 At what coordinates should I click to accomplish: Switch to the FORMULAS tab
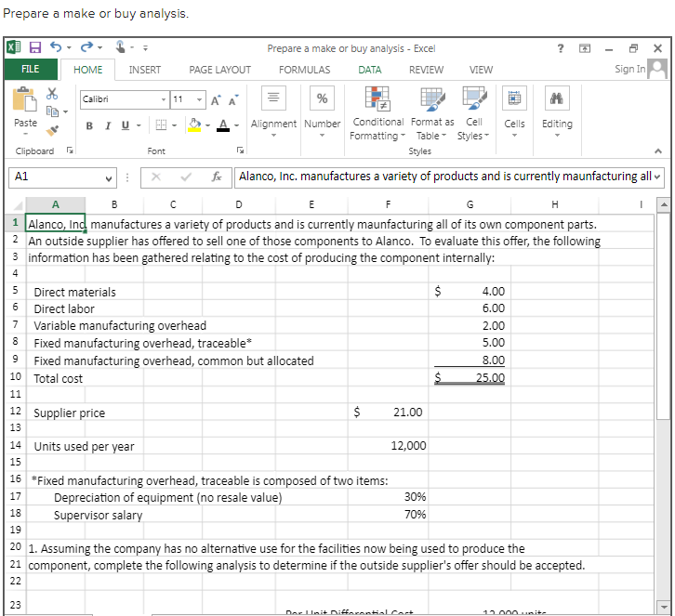tap(304, 70)
